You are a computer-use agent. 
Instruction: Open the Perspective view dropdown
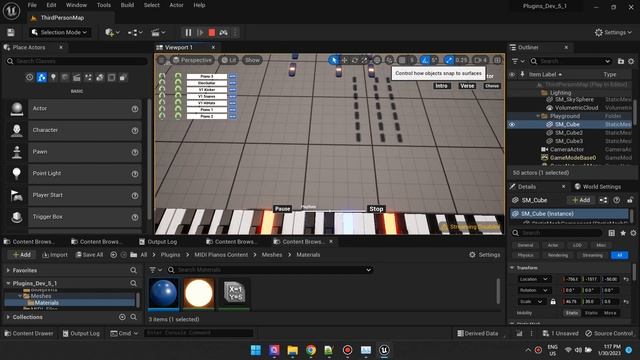[x=192, y=60]
